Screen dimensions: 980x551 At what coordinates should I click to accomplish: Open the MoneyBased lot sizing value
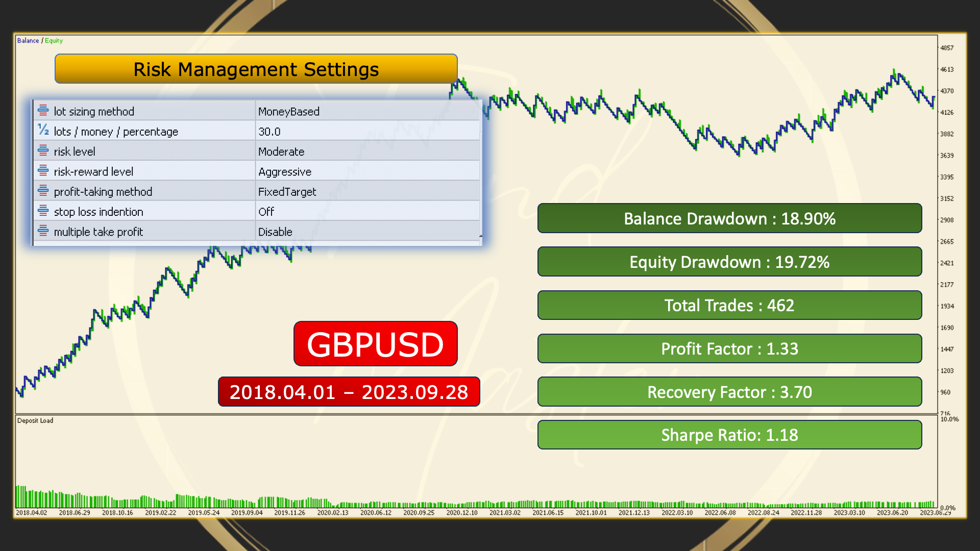pyautogui.click(x=289, y=111)
